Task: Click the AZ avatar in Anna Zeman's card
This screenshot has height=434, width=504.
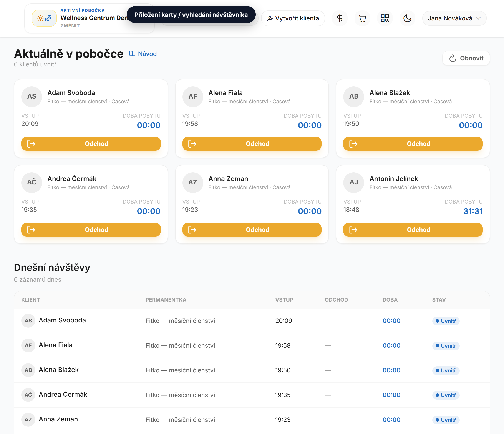Action: pos(193,182)
